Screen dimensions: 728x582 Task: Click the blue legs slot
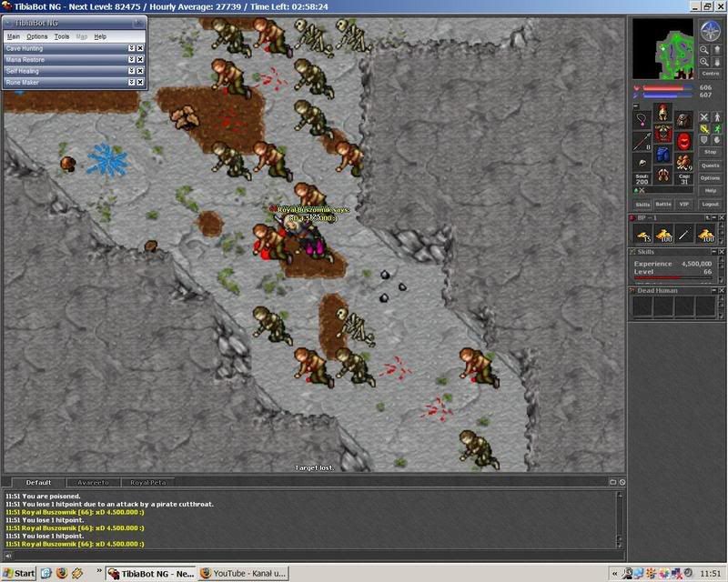(x=662, y=155)
